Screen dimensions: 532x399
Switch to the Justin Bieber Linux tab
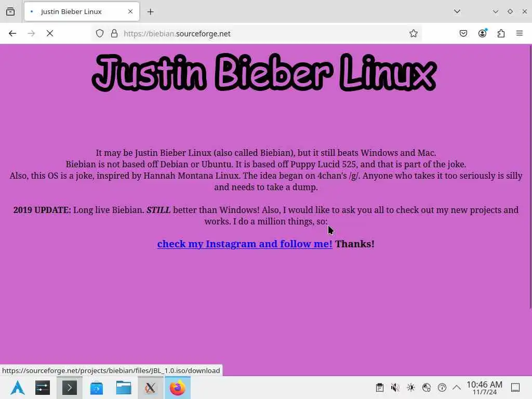pos(82,11)
